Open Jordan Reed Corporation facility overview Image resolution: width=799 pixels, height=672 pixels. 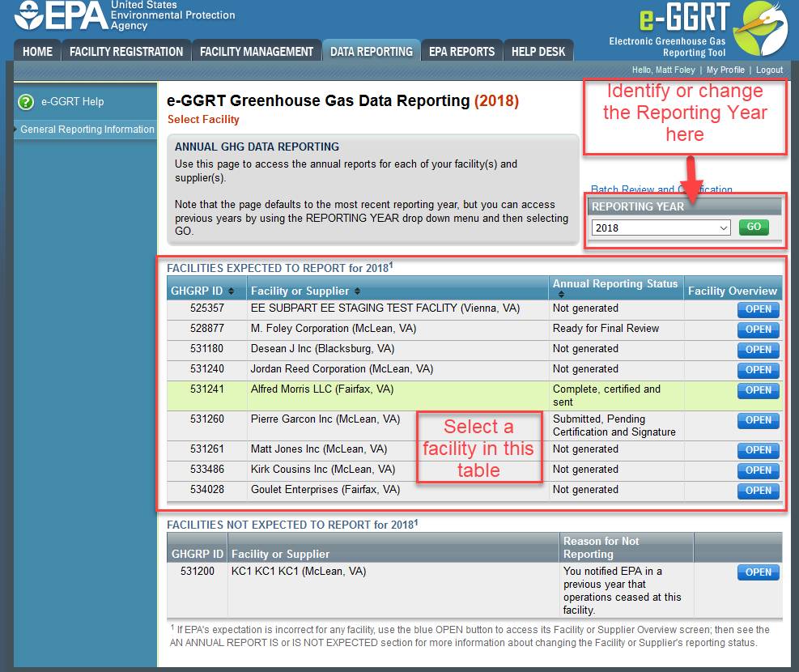pyautogui.click(x=759, y=370)
